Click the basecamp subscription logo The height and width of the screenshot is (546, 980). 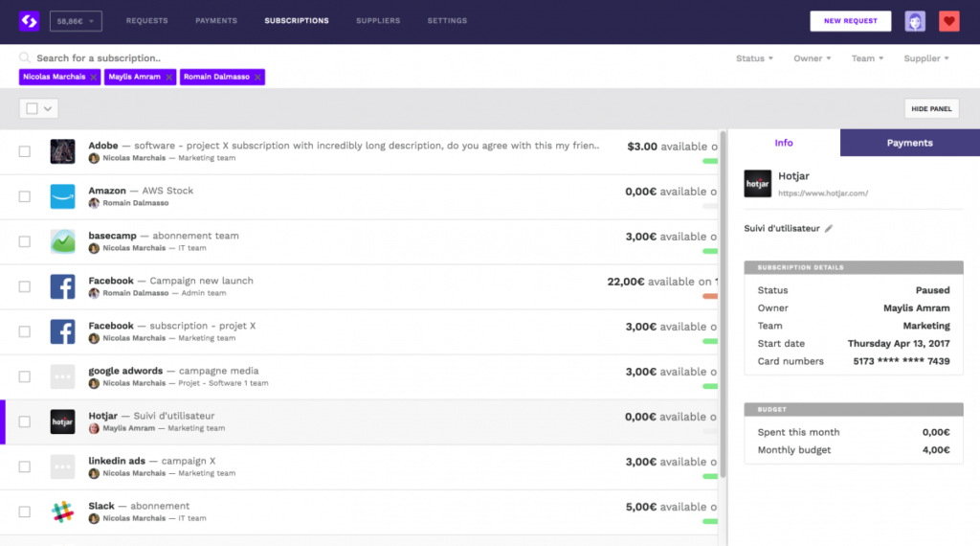pyautogui.click(x=62, y=241)
